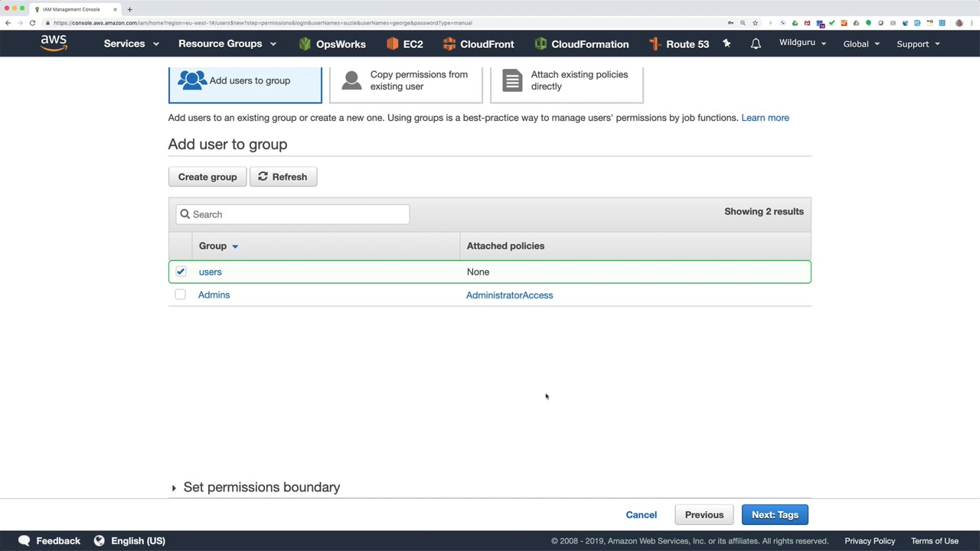Screen dimensions: 980x551
Task: Open the Support dropdown menu
Action: tap(918, 44)
